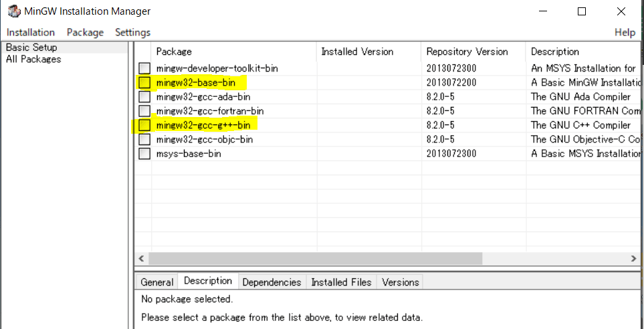Screen dimensions: 644x329
Task: Open the Package menu
Action: point(86,33)
